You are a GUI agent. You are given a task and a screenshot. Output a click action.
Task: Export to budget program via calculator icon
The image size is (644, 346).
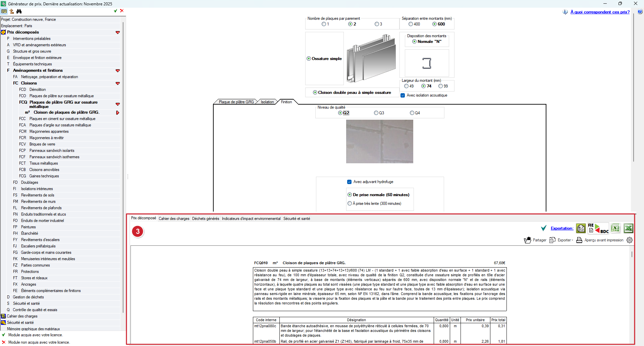pyautogui.click(x=581, y=228)
